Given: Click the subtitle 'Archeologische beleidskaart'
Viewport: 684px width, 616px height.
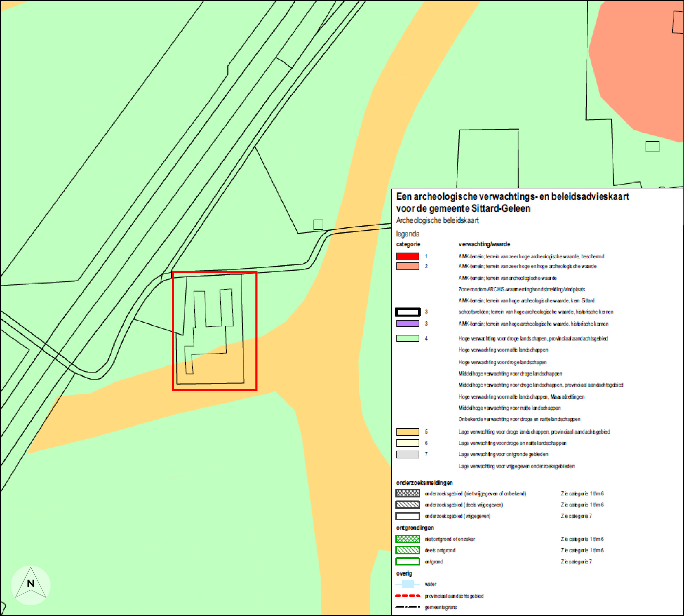Looking at the screenshot, I should pyautogui.click(x=437, y=220).
